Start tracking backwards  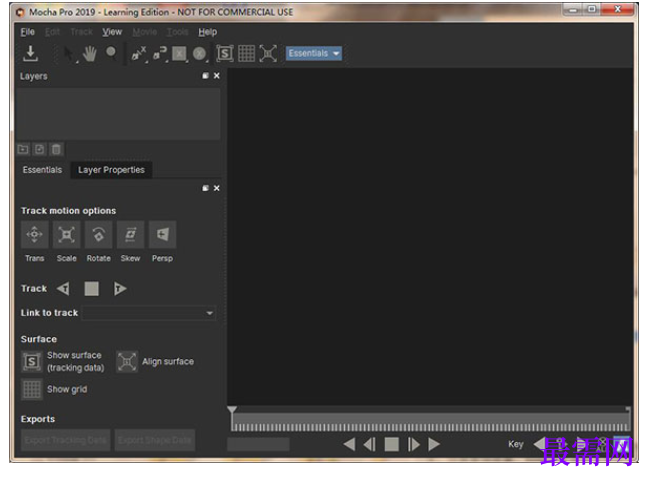pyautogui.click(x=63, y=288)
